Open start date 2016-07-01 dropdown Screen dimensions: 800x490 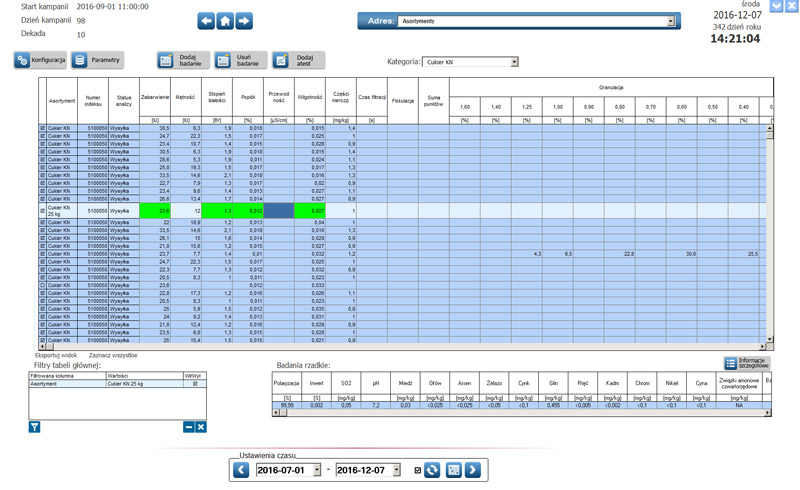pos(317,470)
